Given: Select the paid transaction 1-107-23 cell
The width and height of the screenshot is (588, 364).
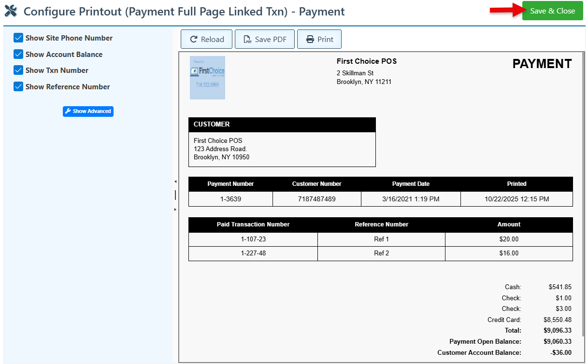Looking at the screenshot, I should 253,239.
